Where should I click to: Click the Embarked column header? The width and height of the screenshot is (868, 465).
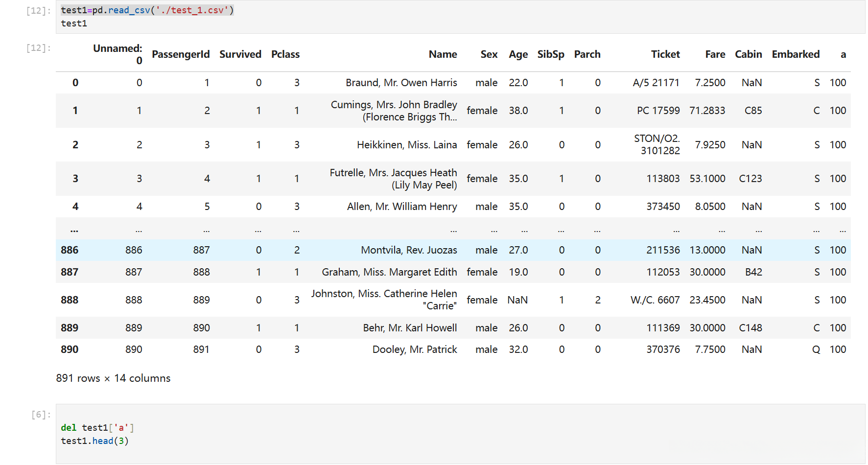(x=796, y=54)
